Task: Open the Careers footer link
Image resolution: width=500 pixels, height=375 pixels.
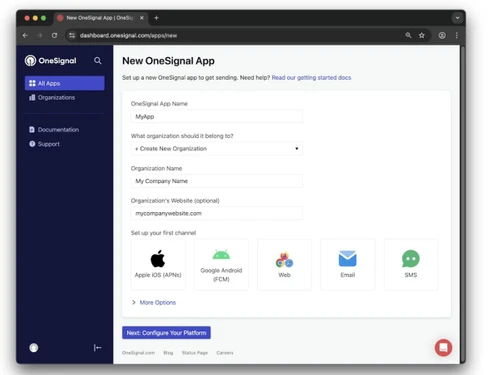Action: click(x=225, y=353)
